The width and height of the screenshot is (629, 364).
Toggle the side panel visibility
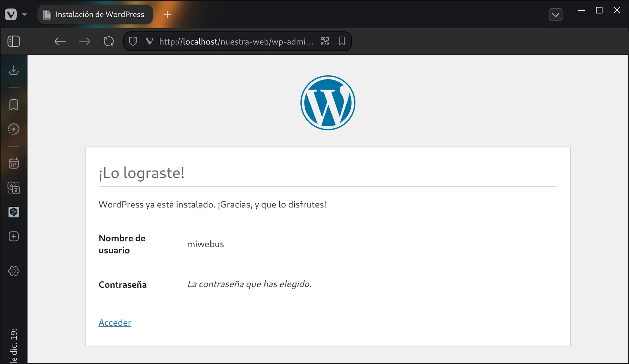[x=14, y=41]
